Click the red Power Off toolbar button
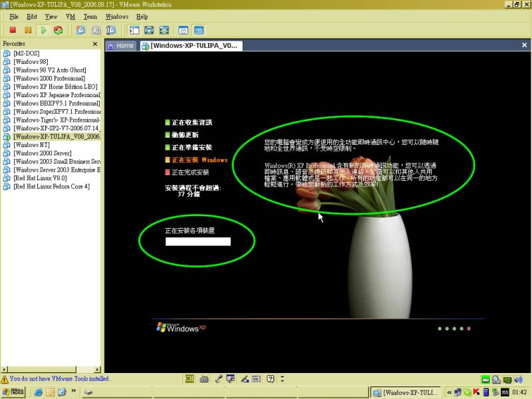Image resolution: width=532 pixels, height=399 pixels. point(13,30)
